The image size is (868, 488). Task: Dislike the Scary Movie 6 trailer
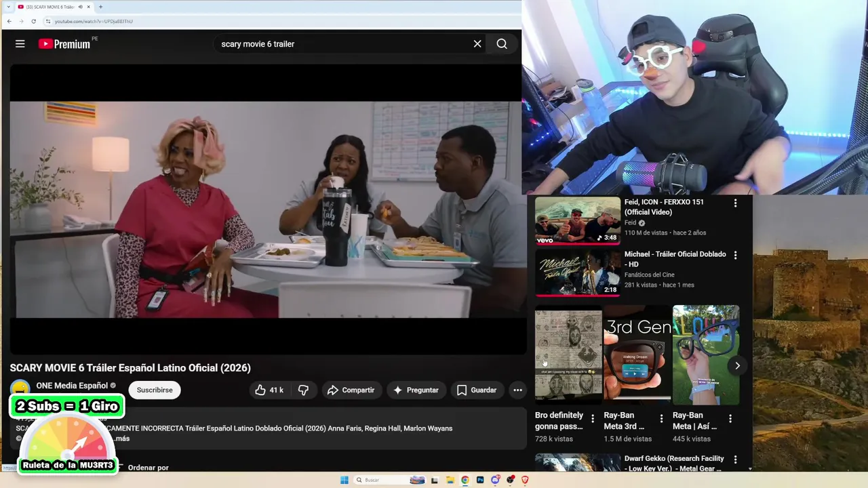pos(303,390)
